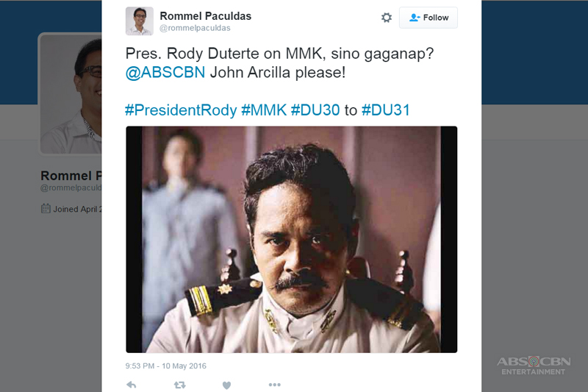Click the calendar icon beside Joined April
Screen dimensions: 588x392
(x=46, y=209)
